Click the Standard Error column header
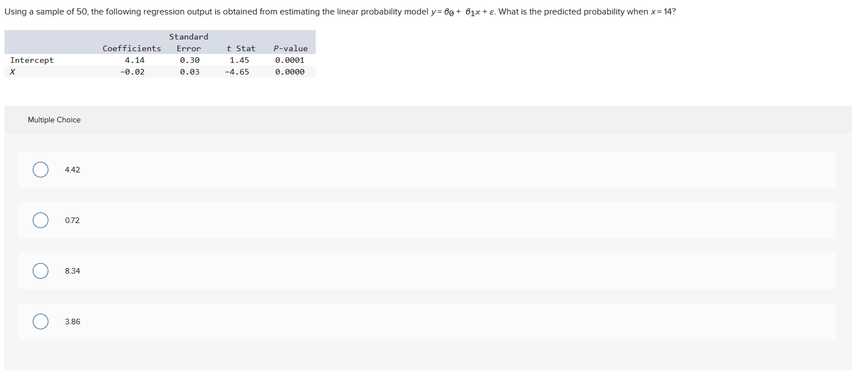The height and width of the screenshot is (381, 868). [188, 42]
